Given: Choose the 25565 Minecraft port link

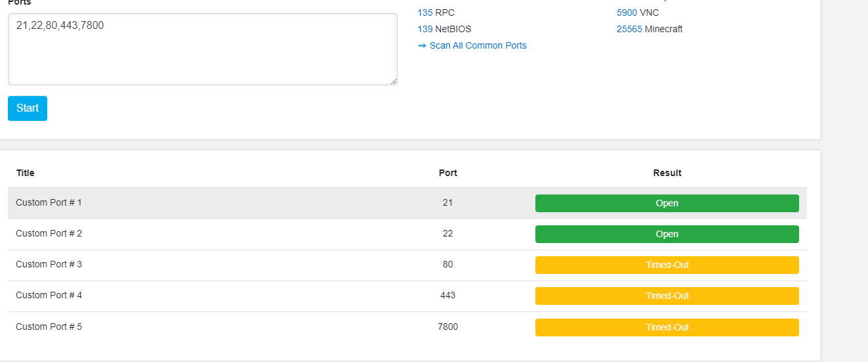Looking at the screenshot, I should pyautogui.click(x=629, y=29).
